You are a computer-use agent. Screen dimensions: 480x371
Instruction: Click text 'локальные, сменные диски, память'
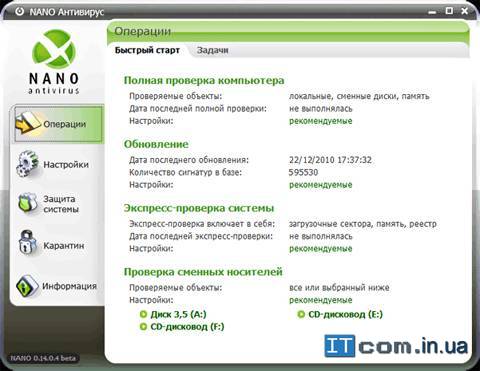tap(359, 96)
